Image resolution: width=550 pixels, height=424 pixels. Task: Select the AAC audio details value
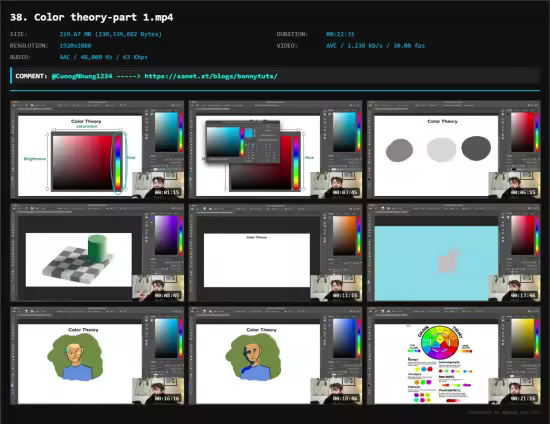click(103, 57)
